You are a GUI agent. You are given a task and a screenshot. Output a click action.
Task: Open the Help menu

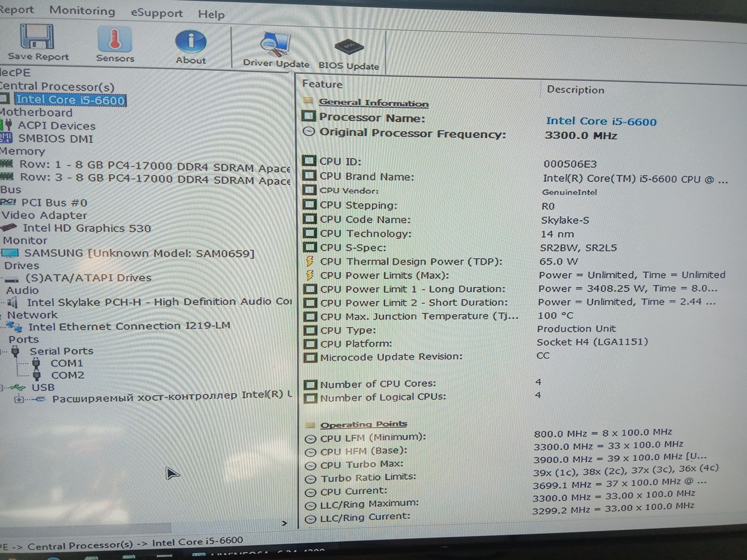click(x=211, y=14)
